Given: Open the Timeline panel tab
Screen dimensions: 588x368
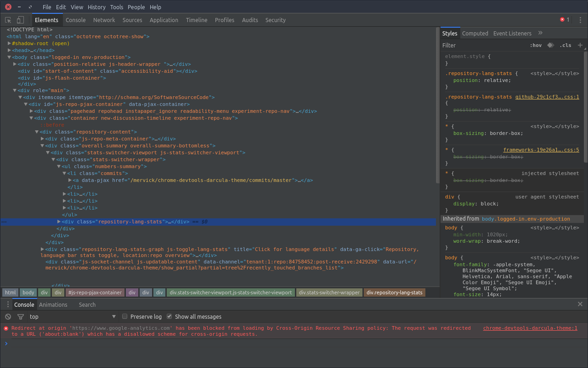Looking at the screenshot, I should coord(197,20).
